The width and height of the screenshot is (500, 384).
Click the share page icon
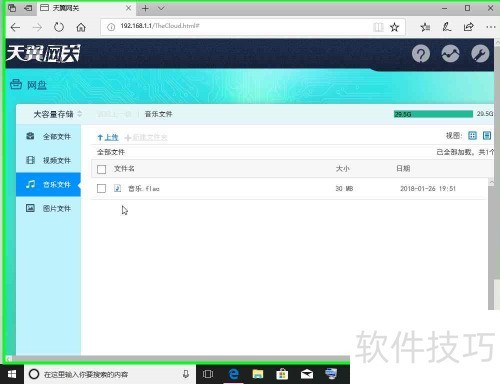[x=469, y=27]
